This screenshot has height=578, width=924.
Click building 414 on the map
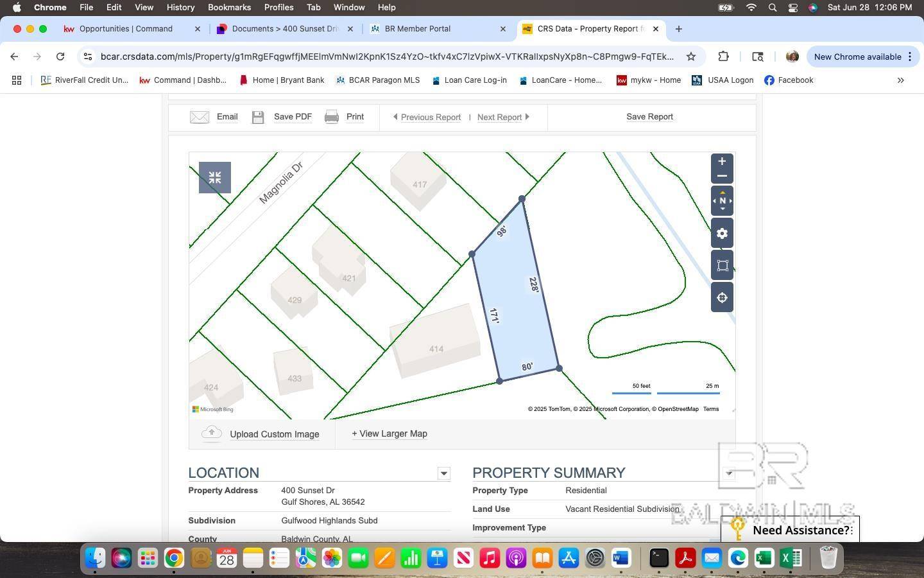[x=436, y=342]
